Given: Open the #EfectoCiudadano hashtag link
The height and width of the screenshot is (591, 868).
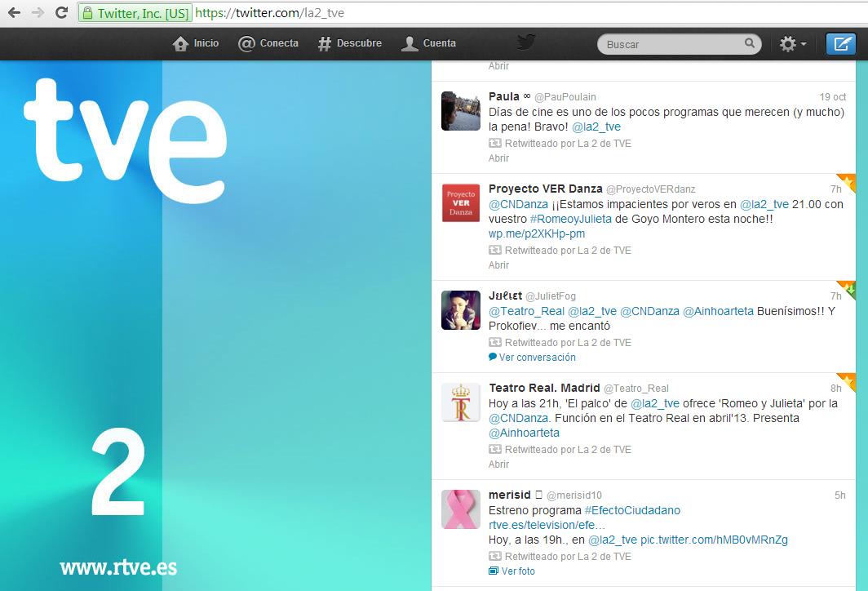Looking at the screenshot, I should [632, 510].
